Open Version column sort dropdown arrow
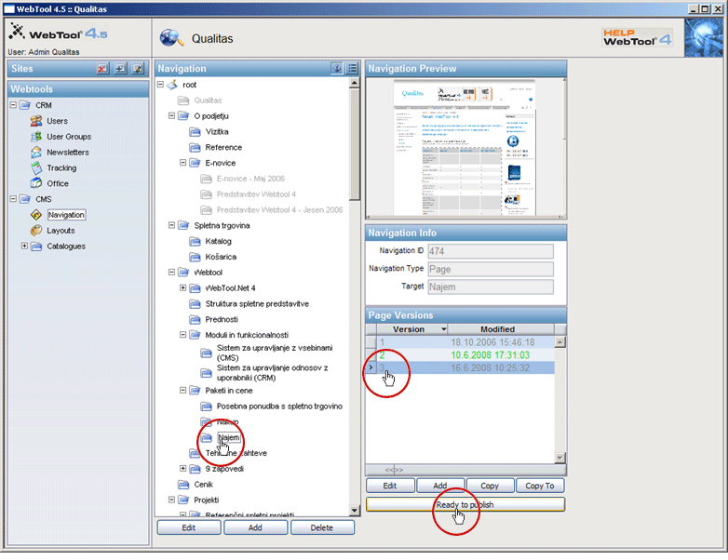Image resolution: width=728 pixels, height=560 pixels. pyautogui.click(x=443, y=329)
